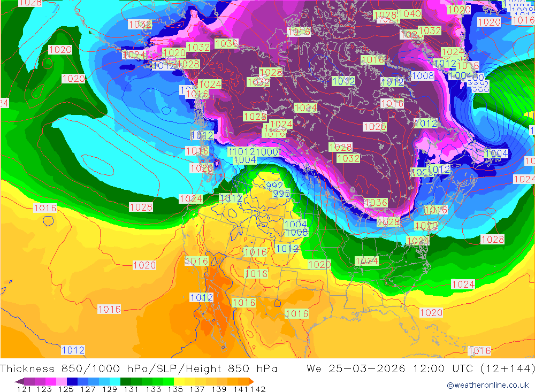Select the legend value '127'
This screenshot has height=392, width=535.
[88, 389]
